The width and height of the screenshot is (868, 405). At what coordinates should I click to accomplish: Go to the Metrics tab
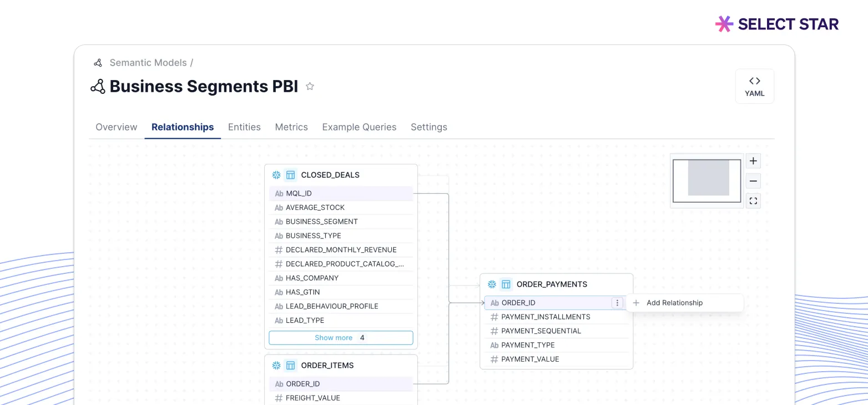pos(291,127)
